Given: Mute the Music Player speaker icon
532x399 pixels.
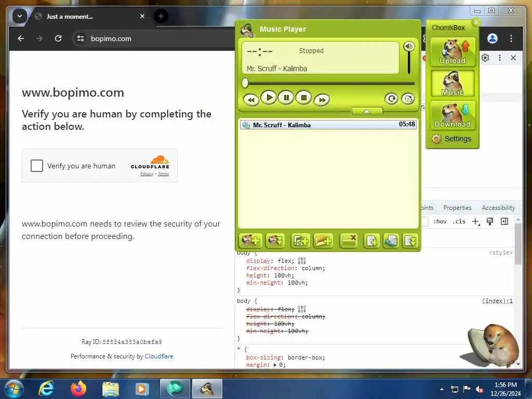Looking at the screenshot, I should [x=409, y=46].
